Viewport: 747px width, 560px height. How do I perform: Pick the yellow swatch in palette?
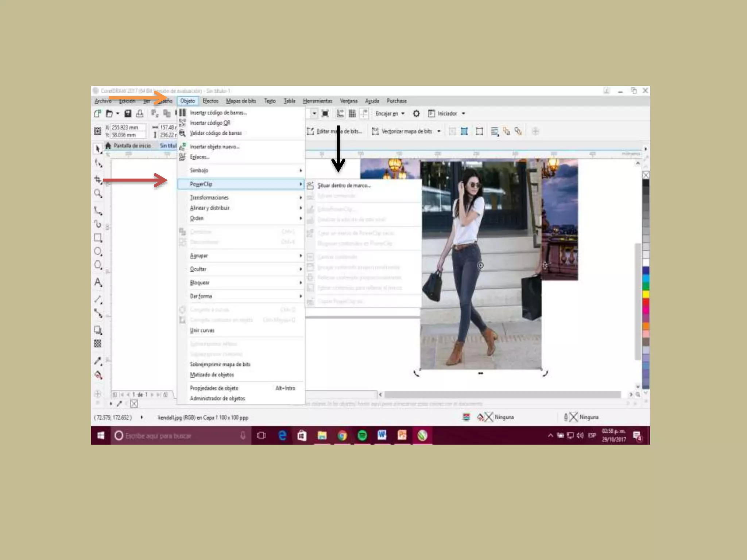click(x=646, y=294)
